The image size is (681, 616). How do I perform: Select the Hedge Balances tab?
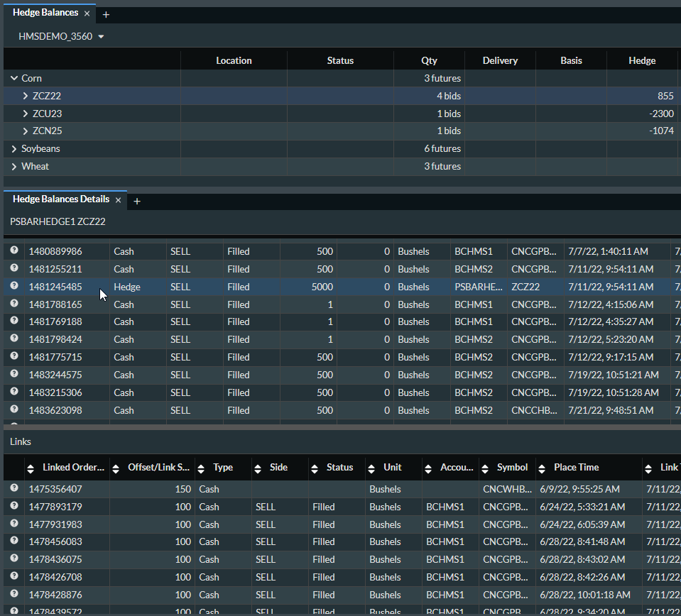(45, 13)
